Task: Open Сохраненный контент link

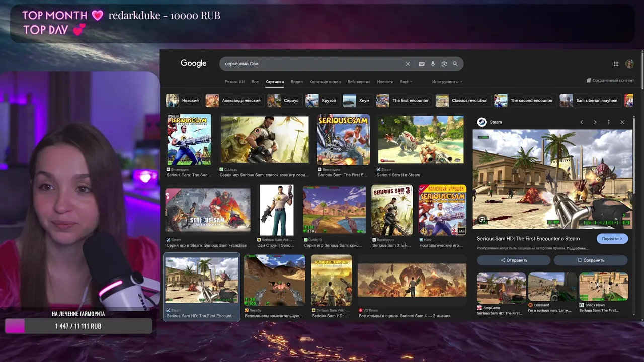Action: [610, 80]
